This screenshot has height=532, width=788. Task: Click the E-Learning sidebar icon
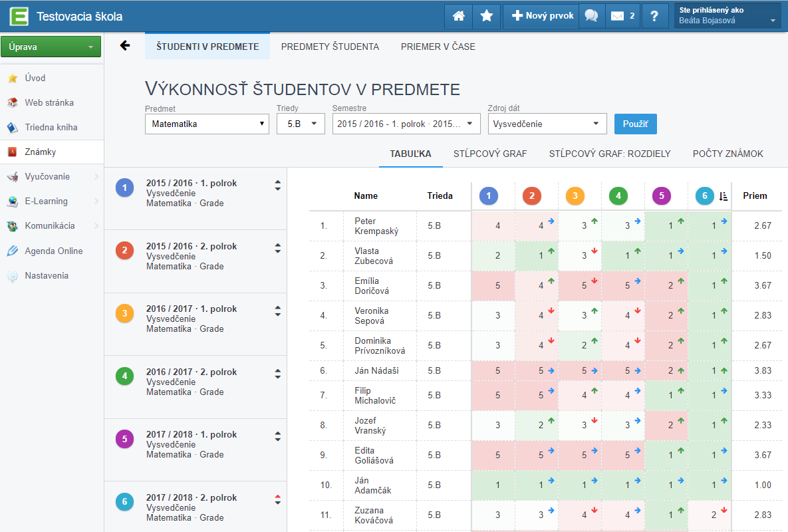[13, 201]
